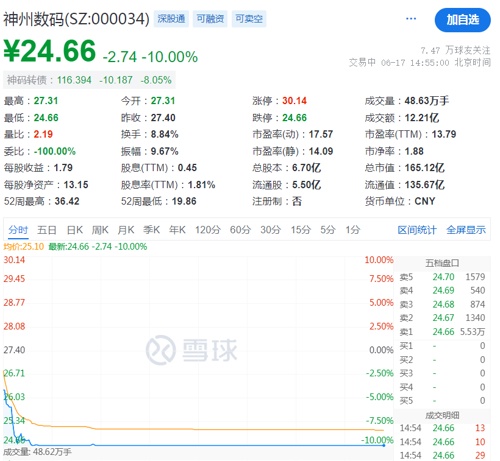500x461 pixels.
Task: Click the 今开 value 27.31
Action: click(x=163, y=101)
